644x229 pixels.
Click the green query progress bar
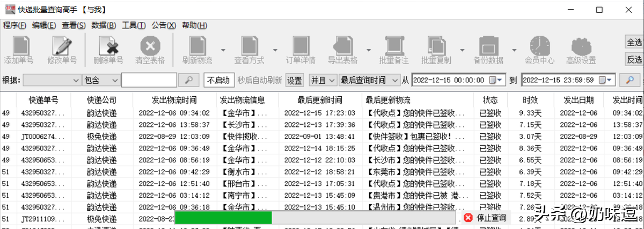[x=223, y=218]
